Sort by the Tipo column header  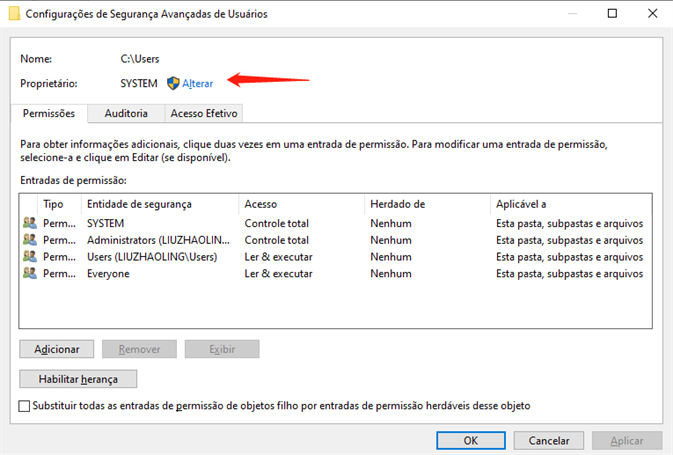(60, 204)
